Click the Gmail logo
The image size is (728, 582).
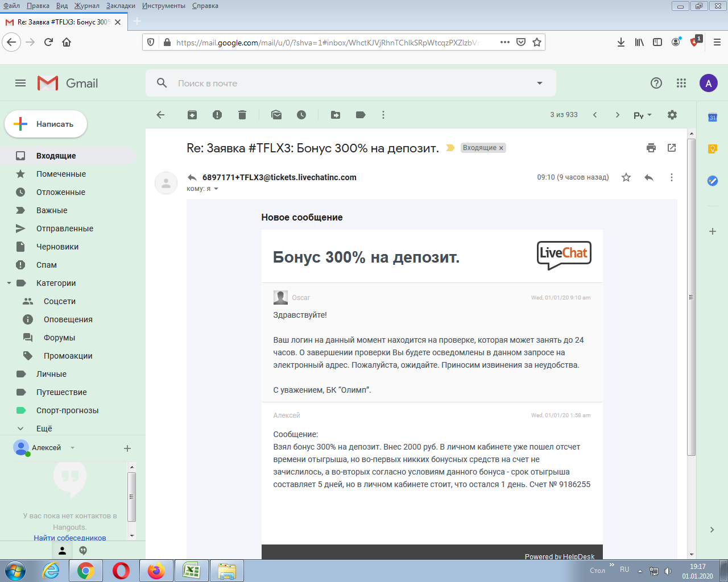point(68,83)
